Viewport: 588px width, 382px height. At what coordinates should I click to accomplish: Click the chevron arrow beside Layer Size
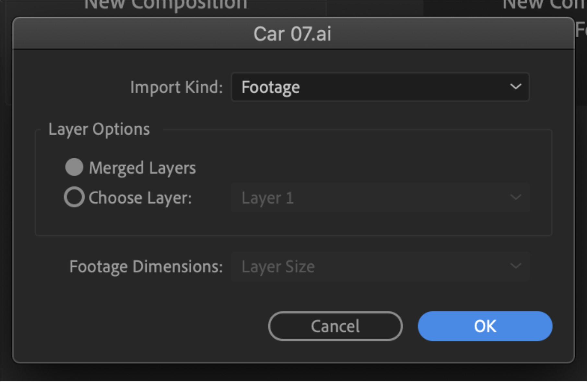[x=515, y=266]
